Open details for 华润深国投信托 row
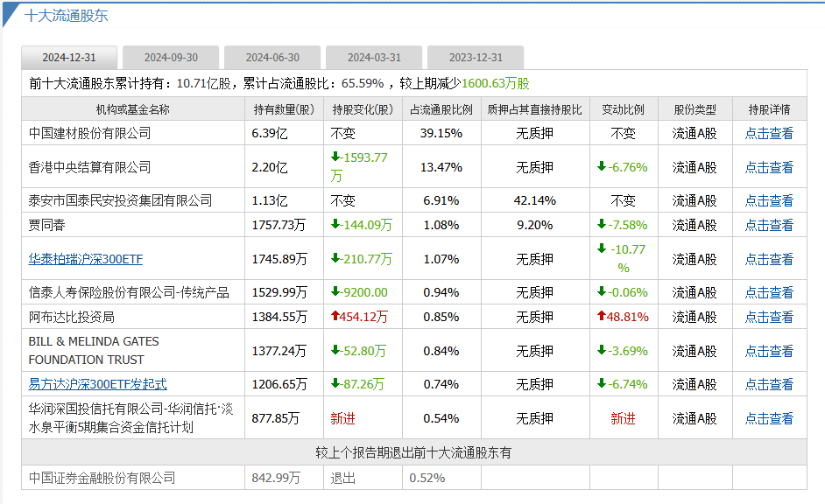This screenshot has height=504, width=825. point(769,418)
